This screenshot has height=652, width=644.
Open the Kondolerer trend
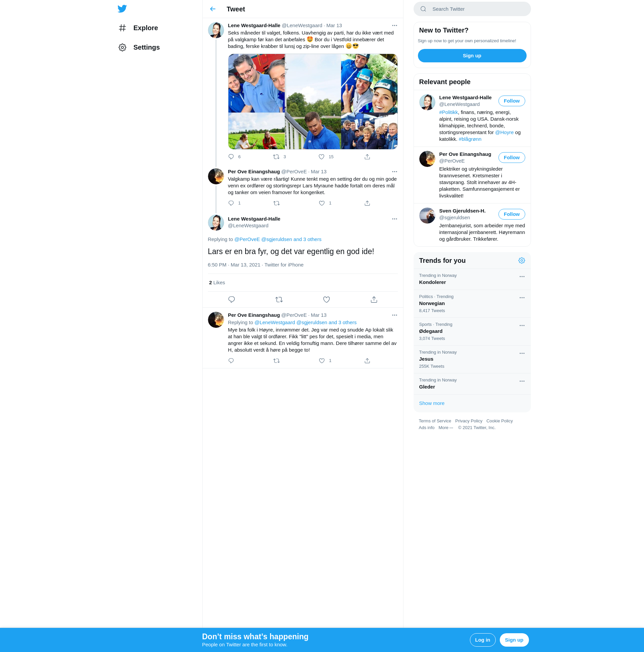click(x=472, y=280)
